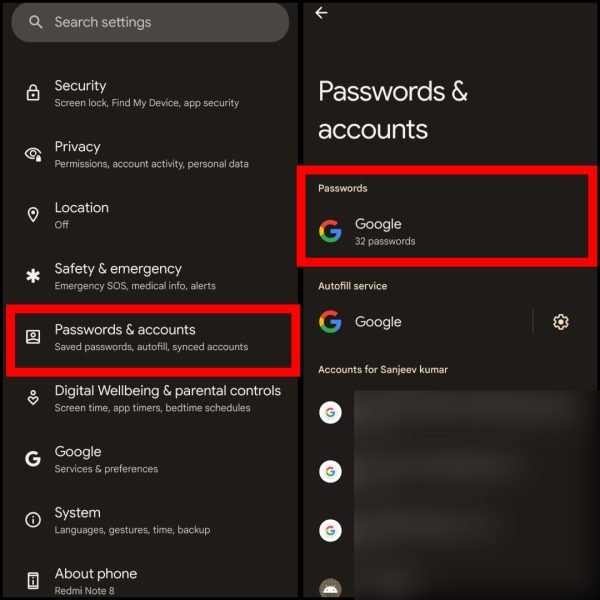Viewport: 600px width, 600px height.
Task: Click the third Google account icon
Action: click(x=330, y=530)
